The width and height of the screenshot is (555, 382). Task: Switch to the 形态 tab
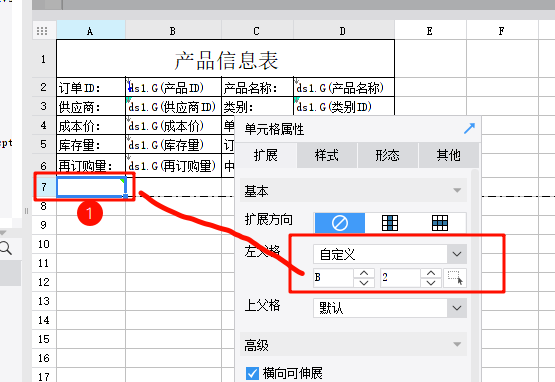388,155
